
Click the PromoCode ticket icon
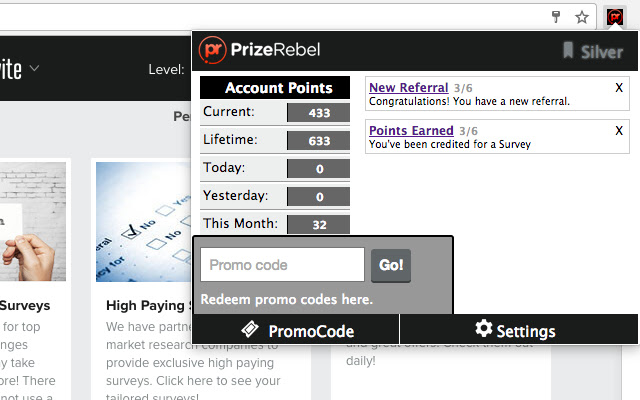[x=251, y=330]
